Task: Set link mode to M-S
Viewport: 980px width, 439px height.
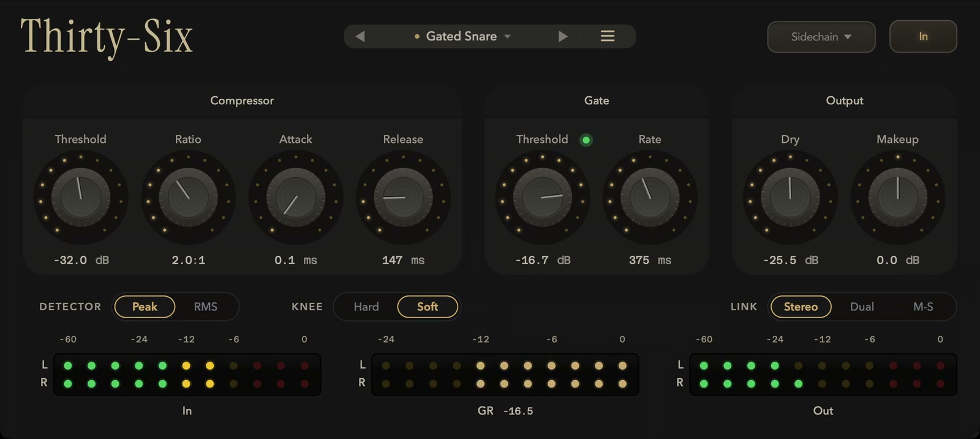Action: [923, 307]
